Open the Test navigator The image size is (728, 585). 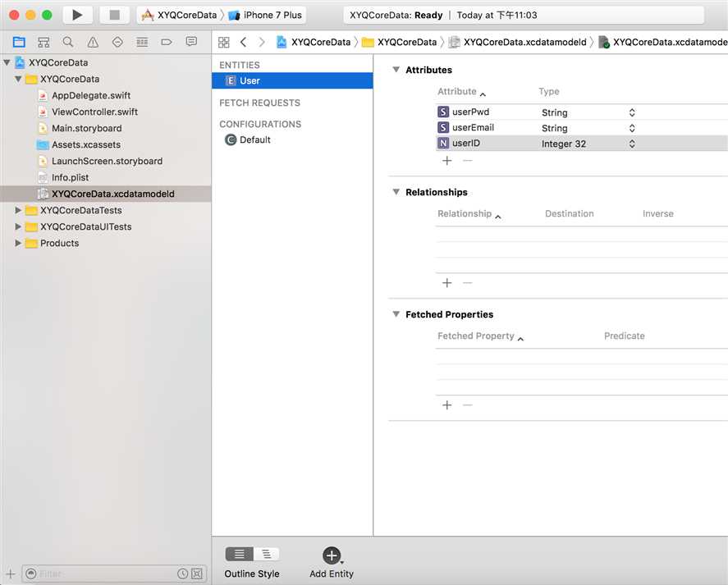(117, 42)
